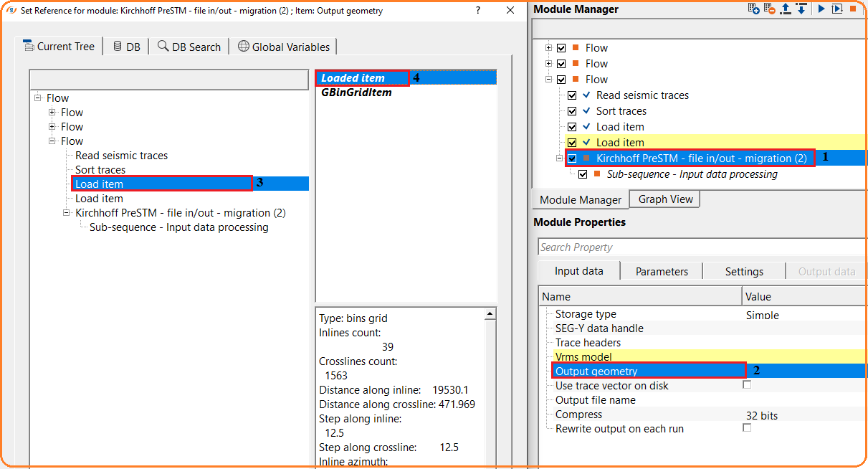Image resolution: width=868 pixels, height=469 pixels.
Task: Select the Trace headers property
Action: [x=588, y=343]
